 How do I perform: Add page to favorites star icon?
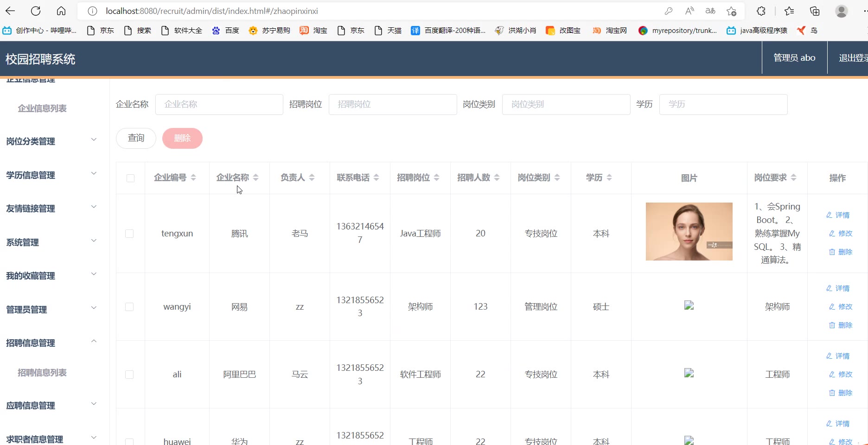[732, 11]
